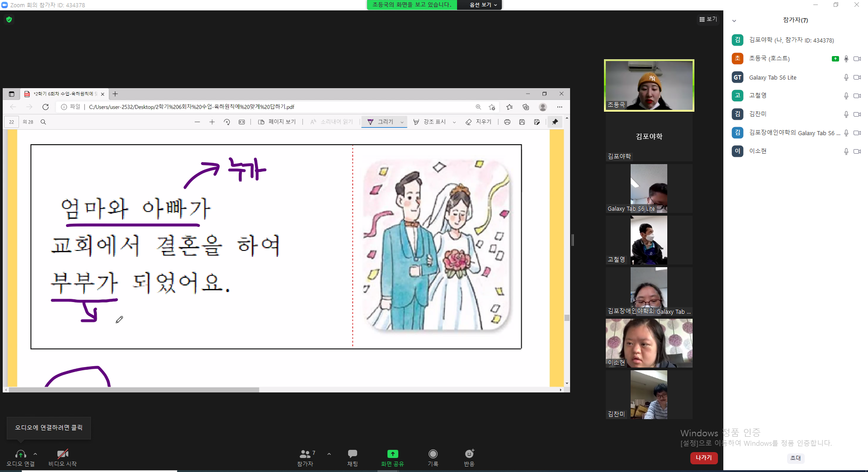Open the view options dropdown at top

point(483,5)
